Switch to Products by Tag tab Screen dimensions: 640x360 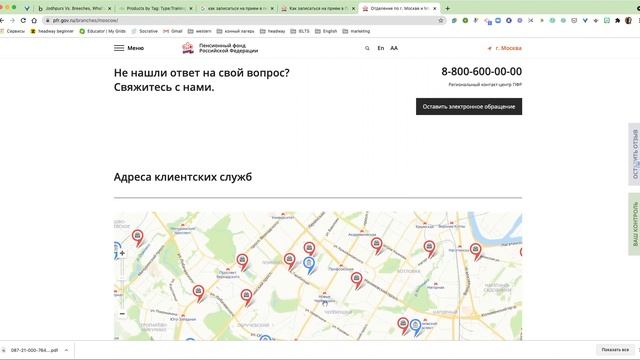tap(155, 8)
